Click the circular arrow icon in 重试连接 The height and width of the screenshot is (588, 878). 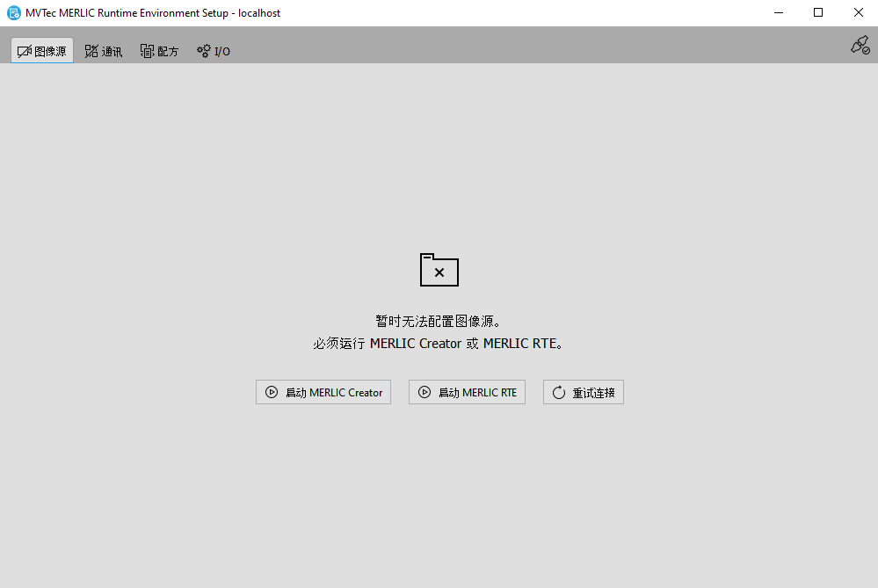(559, 393)
